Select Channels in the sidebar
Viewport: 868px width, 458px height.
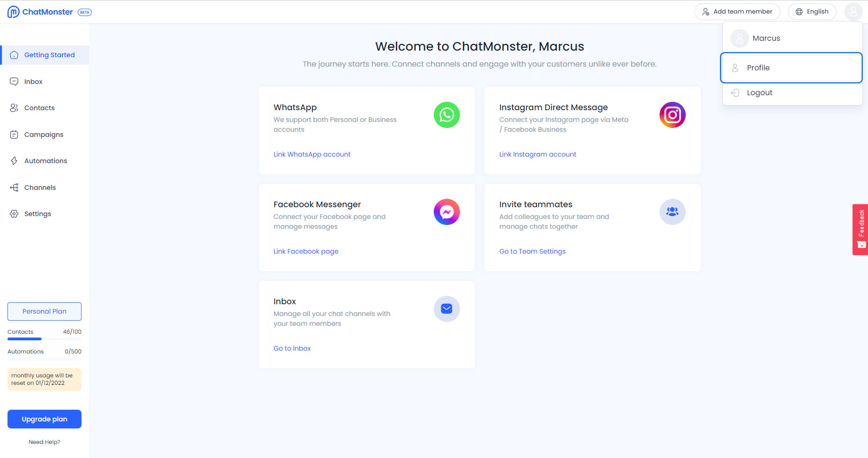pyautogui.click(x=45, y=188)
